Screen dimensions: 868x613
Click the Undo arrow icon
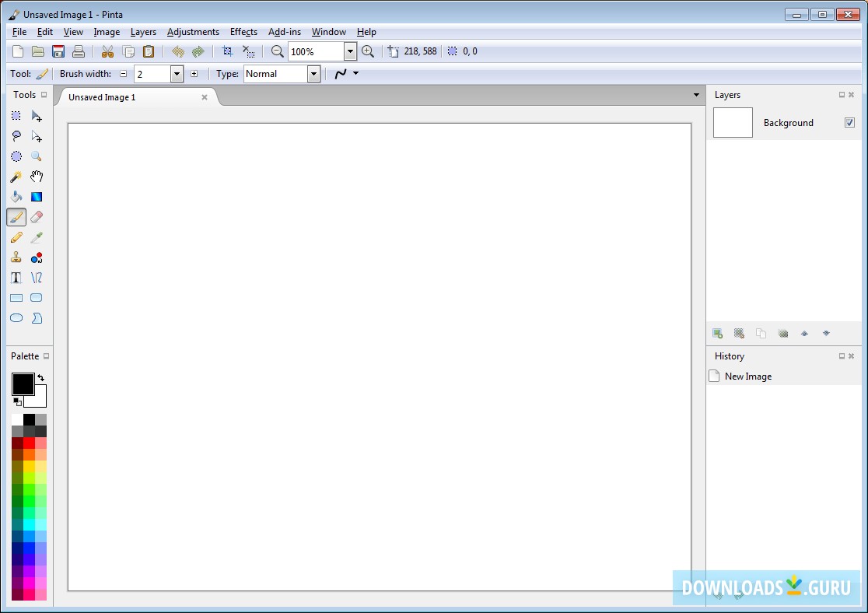(177, 51)
